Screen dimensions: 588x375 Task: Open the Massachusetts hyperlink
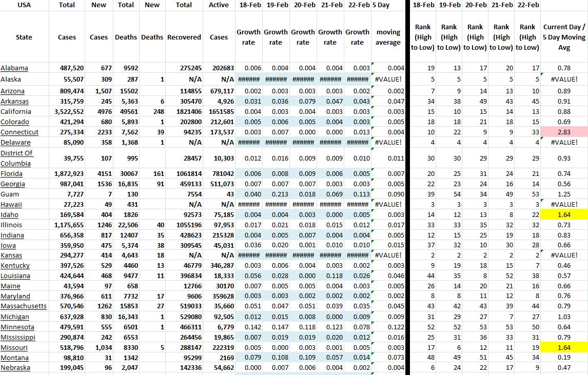(24, 306)
